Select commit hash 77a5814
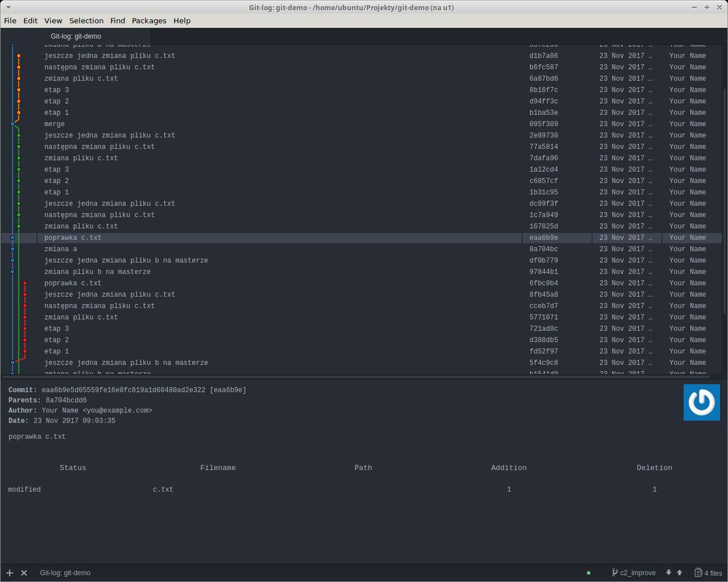 [544, 147]
